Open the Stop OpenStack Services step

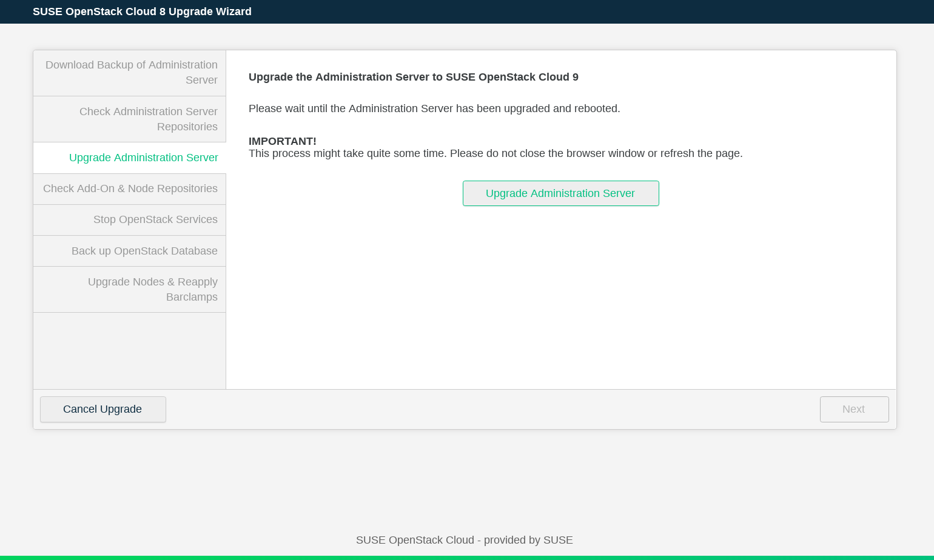pyautogui.click(x=155, y=219)
